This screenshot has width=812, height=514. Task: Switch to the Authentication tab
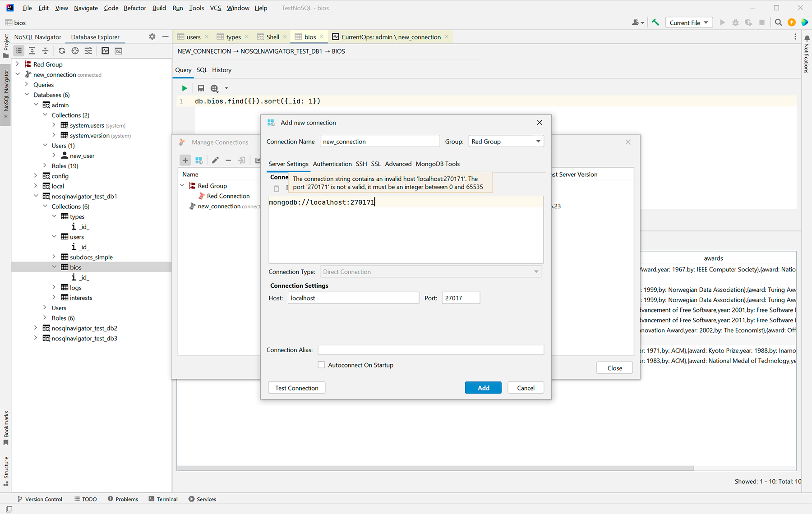click(332, 164)
